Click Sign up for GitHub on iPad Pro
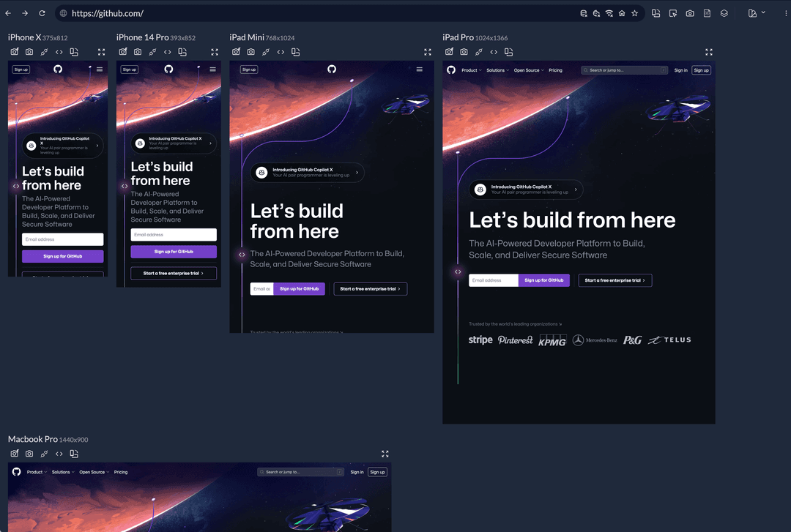This screenshot has height=532, width=791. pyautogui.click(x=545, y=280)
